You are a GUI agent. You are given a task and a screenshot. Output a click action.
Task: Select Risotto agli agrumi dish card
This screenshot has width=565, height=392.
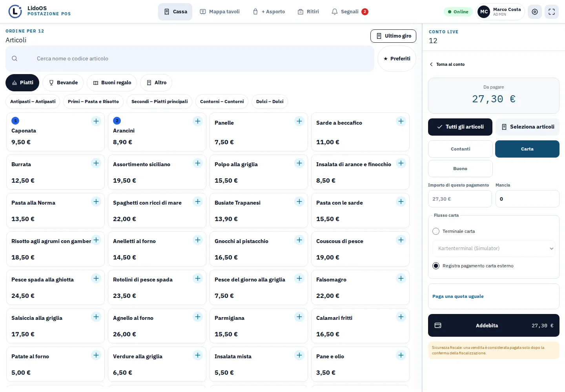tap(55, 249)
